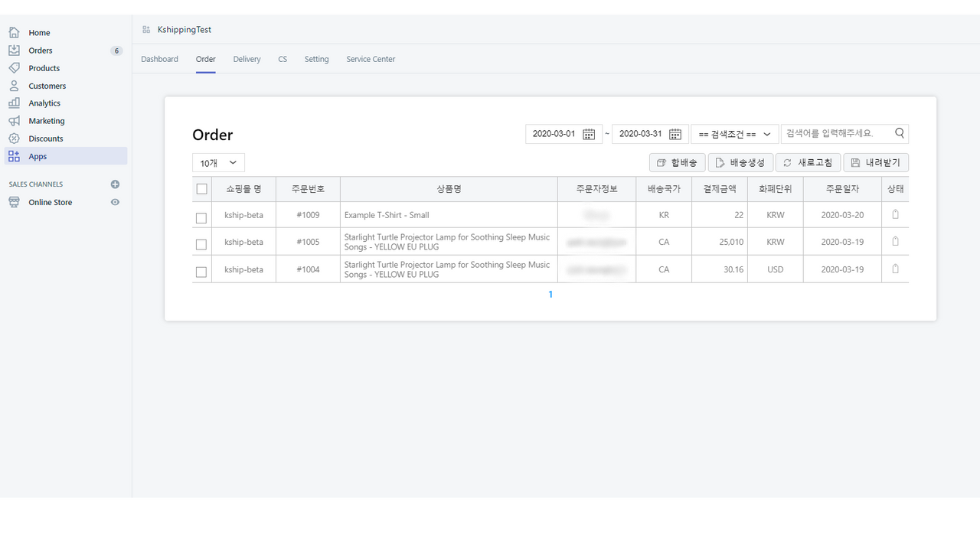Screen dimensions: 980x551
Task: Click the Analytics chart icon
Action: point(14,103)
